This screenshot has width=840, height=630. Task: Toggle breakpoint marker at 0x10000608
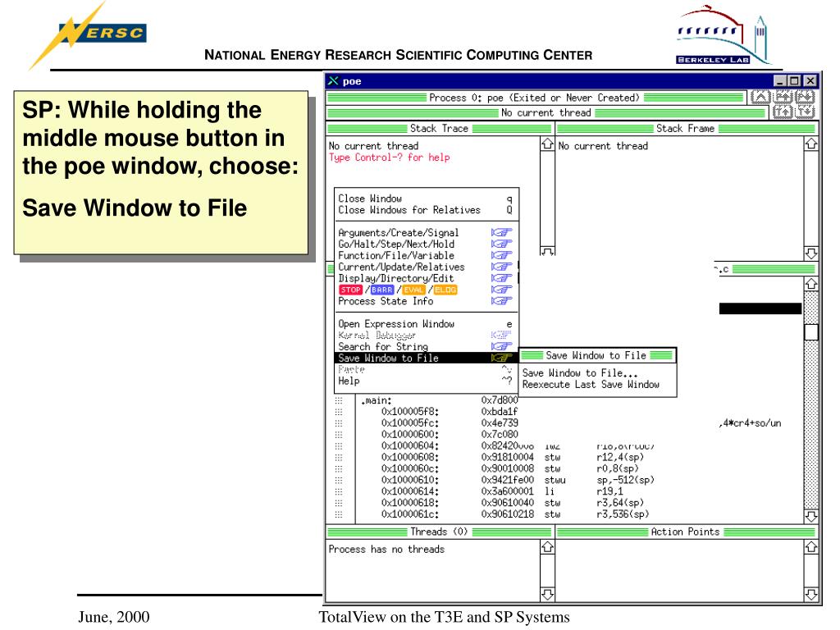coord(339,458)
